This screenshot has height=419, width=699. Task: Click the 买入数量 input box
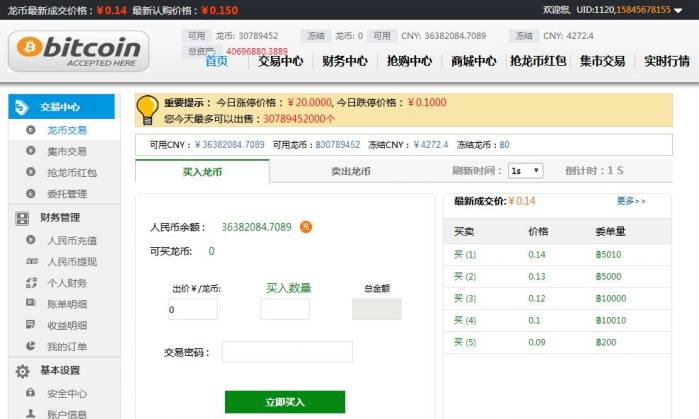point(285,309)
